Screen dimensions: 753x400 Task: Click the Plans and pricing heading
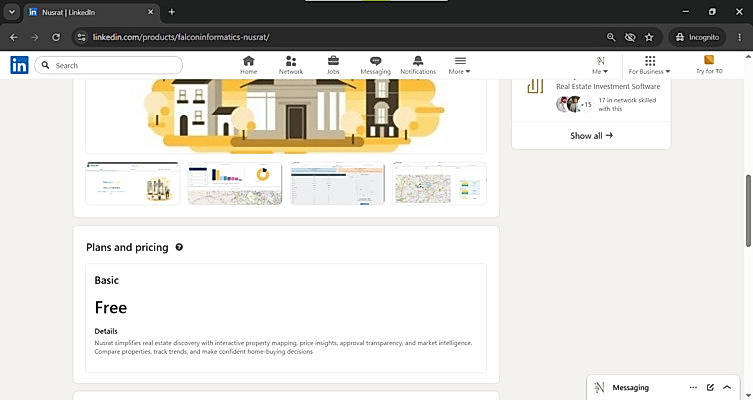(127, 247)
